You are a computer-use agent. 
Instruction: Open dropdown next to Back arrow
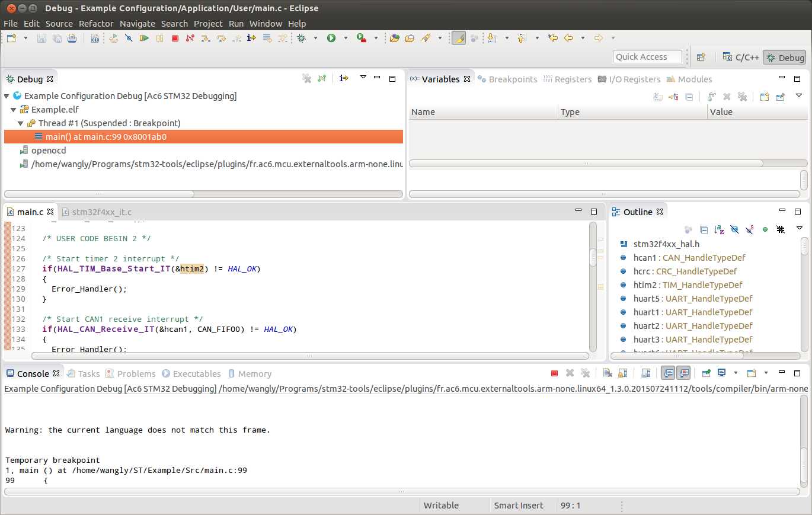point(583,39)
